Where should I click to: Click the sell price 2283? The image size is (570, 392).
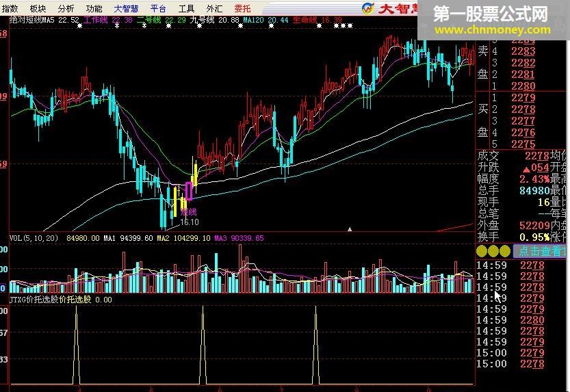tap(523, 51)
